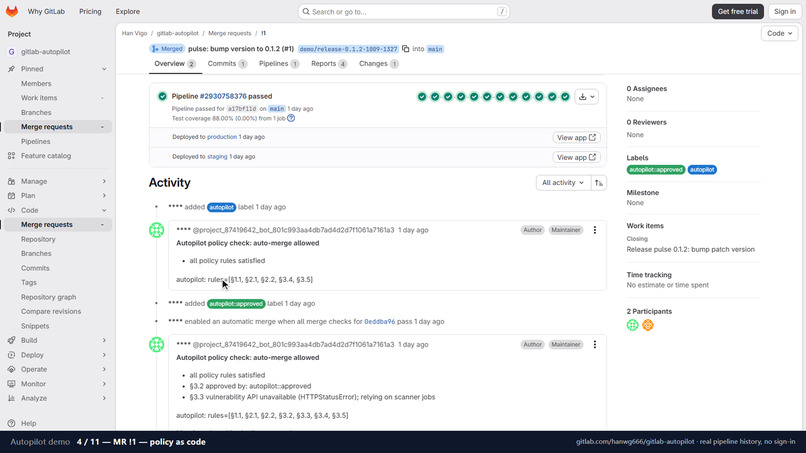The width and height of the screenshot is (806, 453).
Task: Open gitlab-autopilot project in sidebar
Action: [57, 52]
